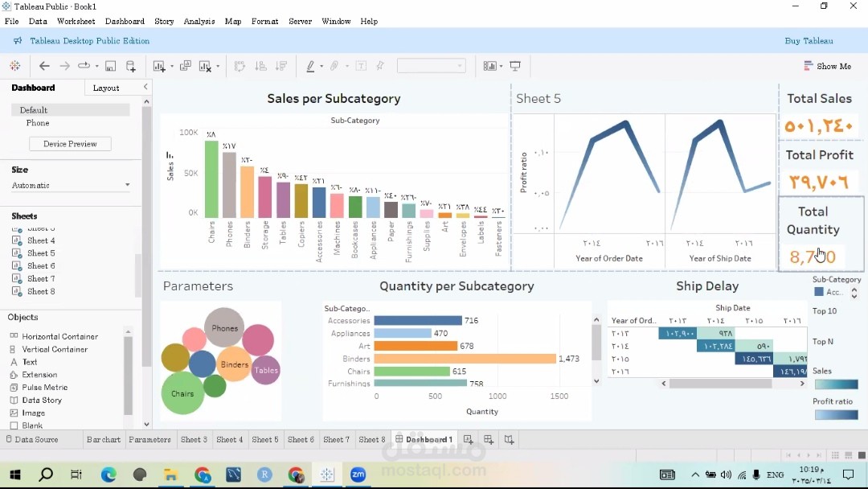The height and width of the screenshot is (489, 868).
Task: Open Windows search from the taskbar
Action: click(46, 475)
